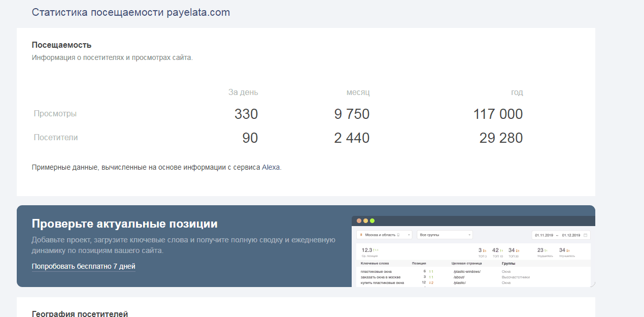
Task: Click the calendar icon beside the date range
Action: click(x=586, y=235)
